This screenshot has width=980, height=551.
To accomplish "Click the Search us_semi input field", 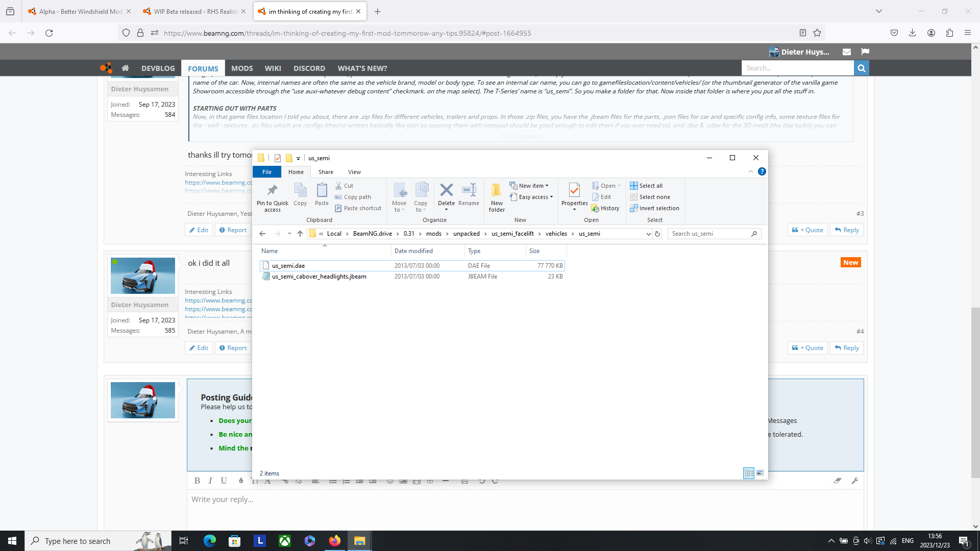I will pyautogui.click(x=709, y=234).
